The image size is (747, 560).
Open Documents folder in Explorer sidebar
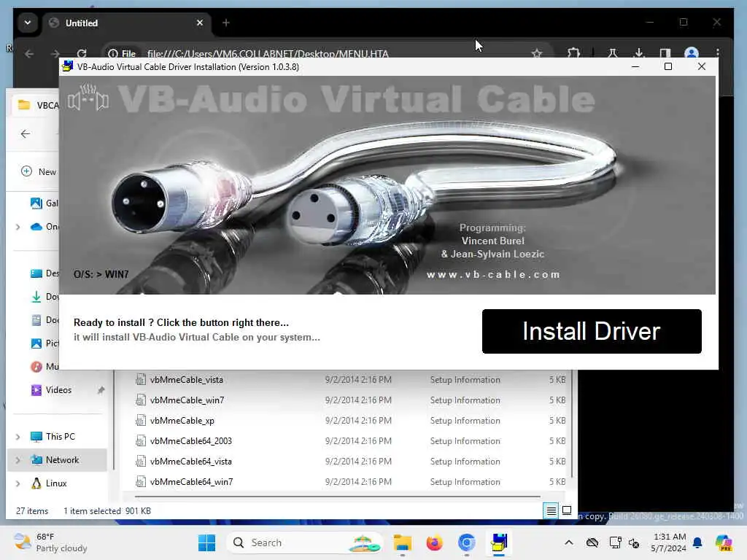point(44,320)
